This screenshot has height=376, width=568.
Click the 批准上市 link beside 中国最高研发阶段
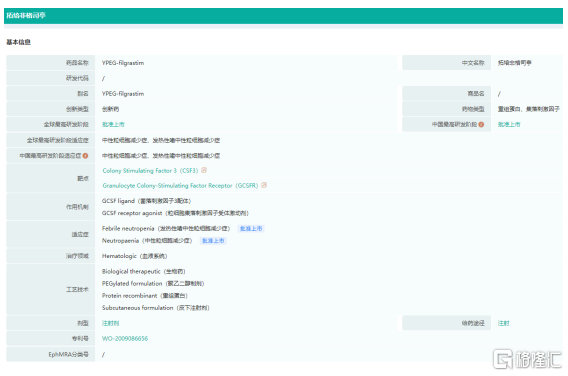click(x=509, y=124)
